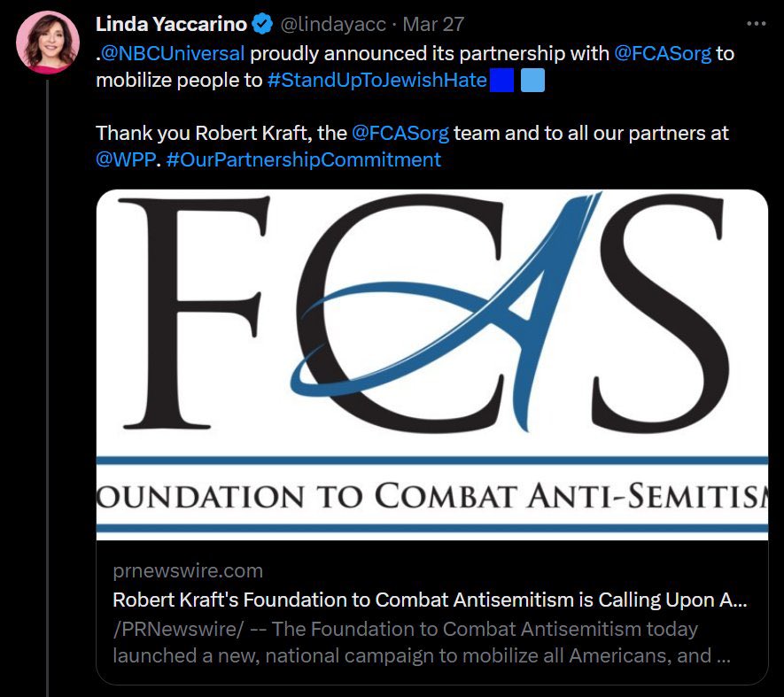
Task: Click the prnewswire.com source domain
Action: (188, 570)
